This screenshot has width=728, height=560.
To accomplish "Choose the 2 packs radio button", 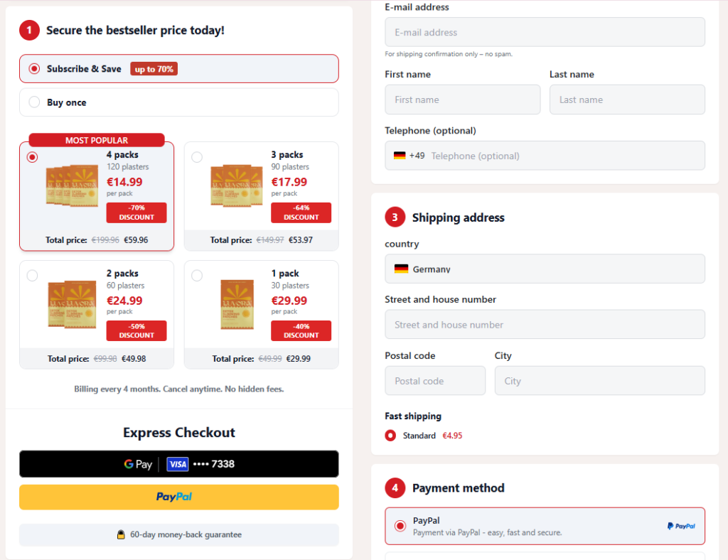I will (x=32, y=276).
